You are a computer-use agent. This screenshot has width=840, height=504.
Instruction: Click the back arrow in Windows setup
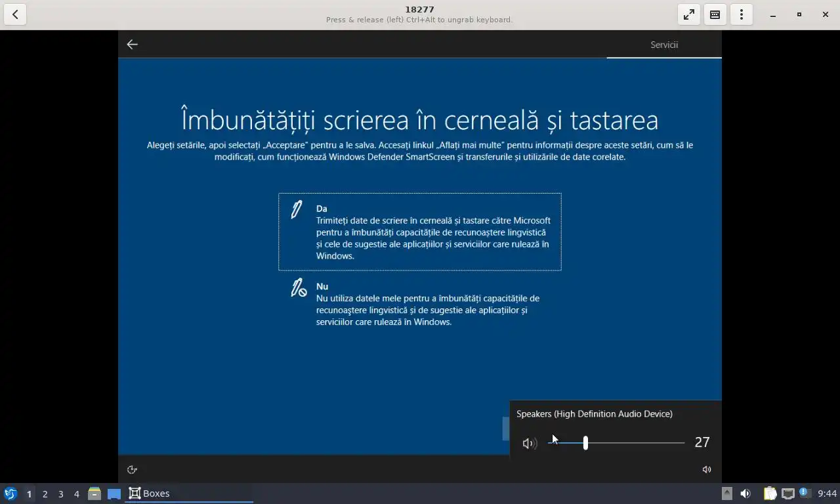(x=132, y=44)
